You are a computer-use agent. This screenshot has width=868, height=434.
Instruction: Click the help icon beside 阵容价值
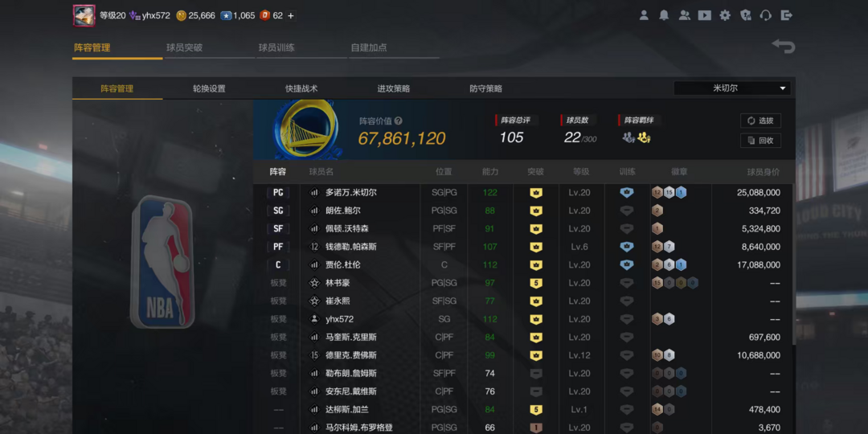pos(399,121)
